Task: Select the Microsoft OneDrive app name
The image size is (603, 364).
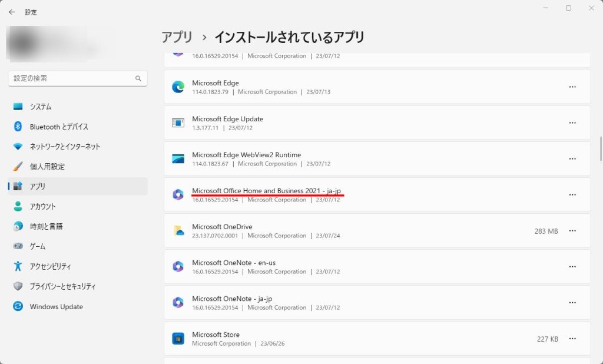Action: pos(222,227)
